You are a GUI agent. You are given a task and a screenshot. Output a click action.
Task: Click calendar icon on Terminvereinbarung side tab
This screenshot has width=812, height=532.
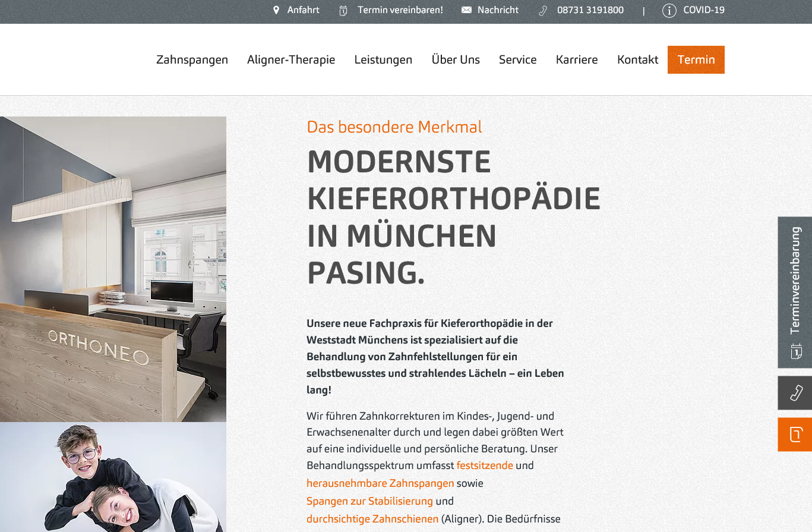tap(796, 351)
